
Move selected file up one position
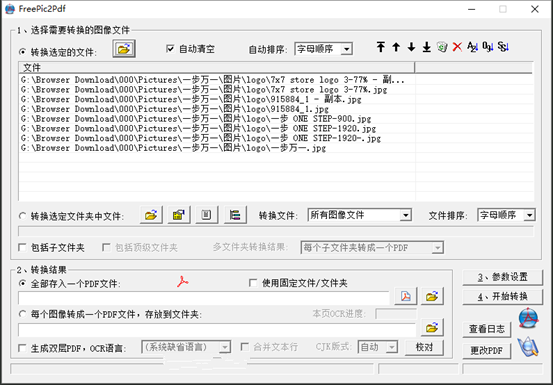click(x=396, y=47)
